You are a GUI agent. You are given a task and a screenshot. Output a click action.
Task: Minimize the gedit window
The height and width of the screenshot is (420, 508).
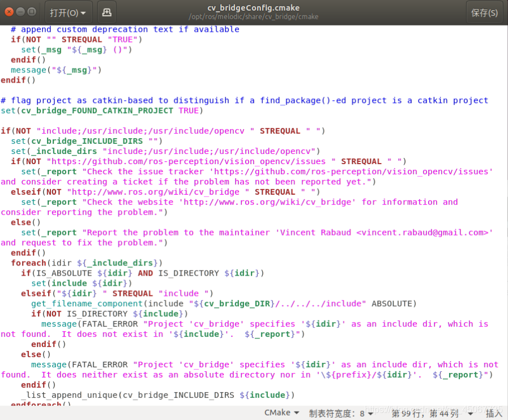(x=20, y=12)
